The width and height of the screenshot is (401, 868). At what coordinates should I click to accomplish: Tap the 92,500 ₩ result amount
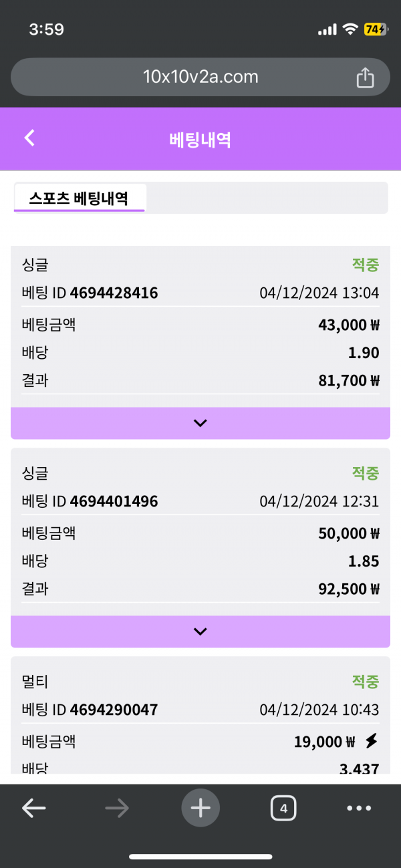(x=349, y=589)
